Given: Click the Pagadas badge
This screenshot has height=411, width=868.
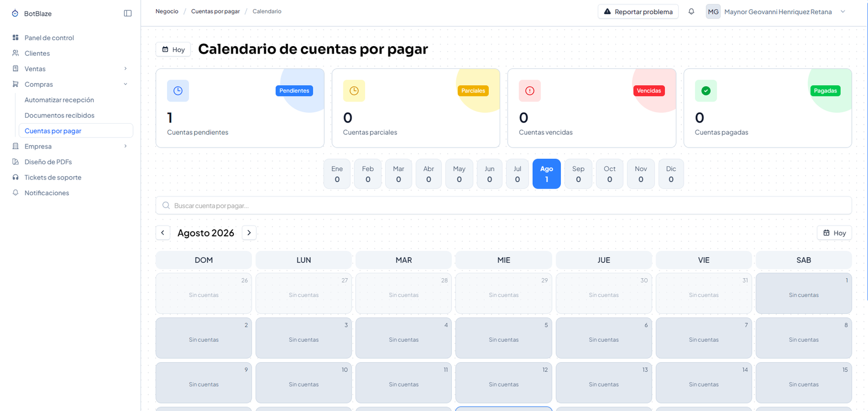Looking at the screenshot, I should pos(825,91).
